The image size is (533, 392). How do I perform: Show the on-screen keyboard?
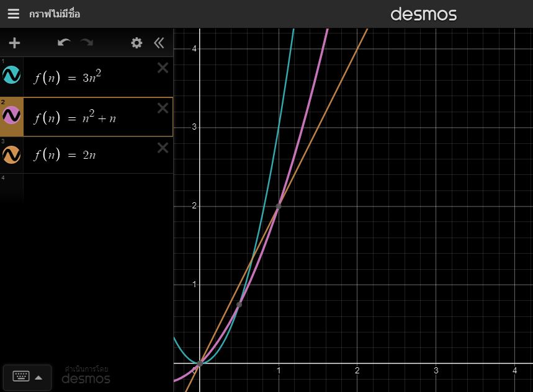point(27,376)
